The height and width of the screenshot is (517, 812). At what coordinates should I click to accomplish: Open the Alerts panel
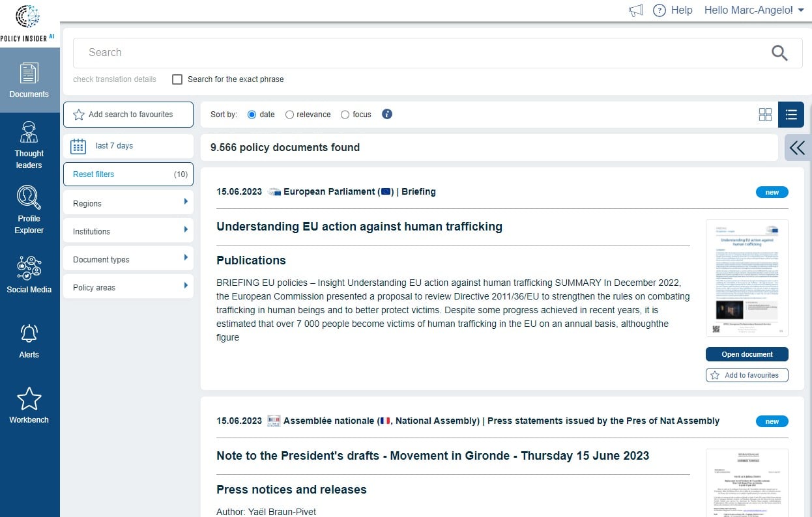pos(29,340)
